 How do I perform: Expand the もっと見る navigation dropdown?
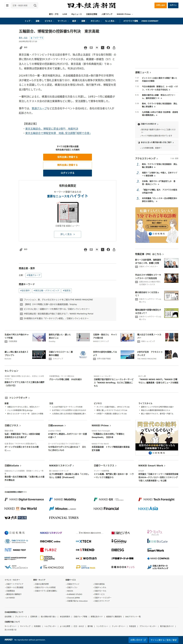coord(111,21)
